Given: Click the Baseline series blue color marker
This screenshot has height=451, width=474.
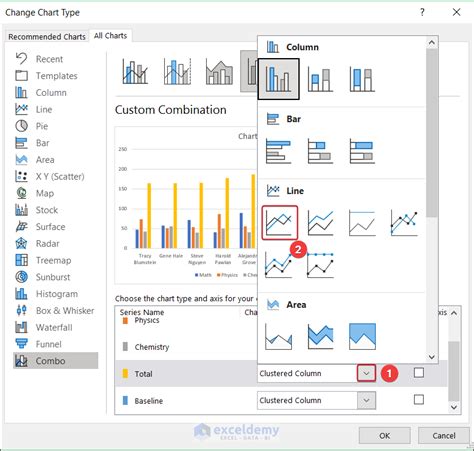Looking at the screenshot, I should click(125, 400).
